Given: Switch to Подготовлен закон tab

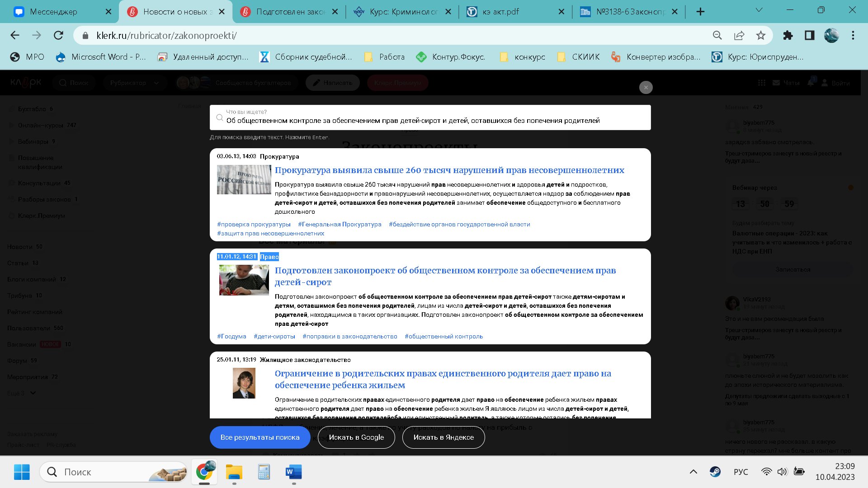Looking at the screenshot, I should [290, 12].
